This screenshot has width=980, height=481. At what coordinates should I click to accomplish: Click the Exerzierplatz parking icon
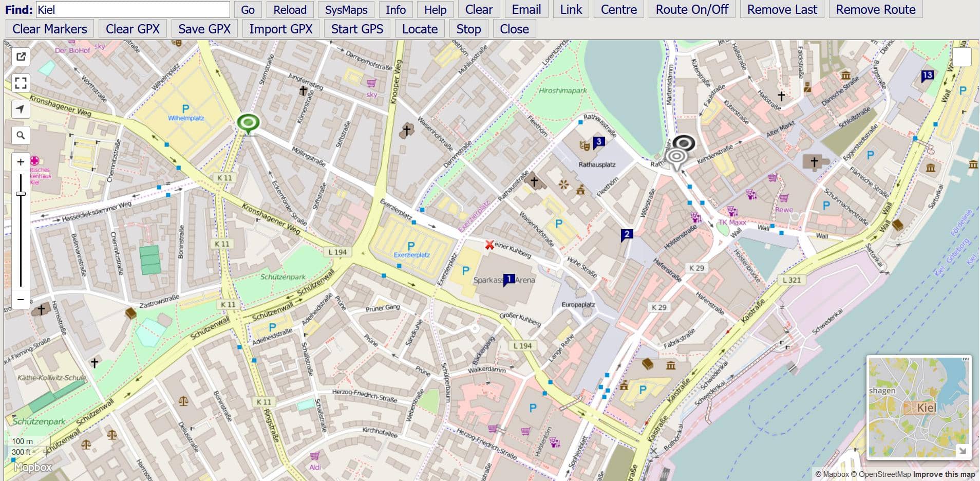tap(411, 246)
